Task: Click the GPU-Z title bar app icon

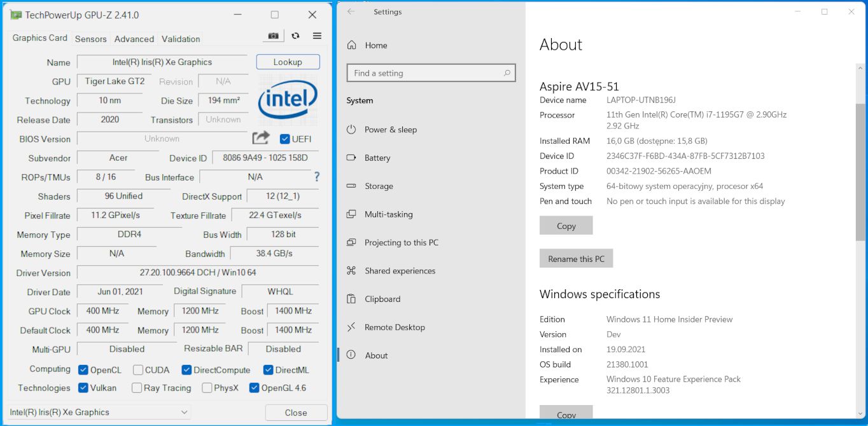Action: 16,15
